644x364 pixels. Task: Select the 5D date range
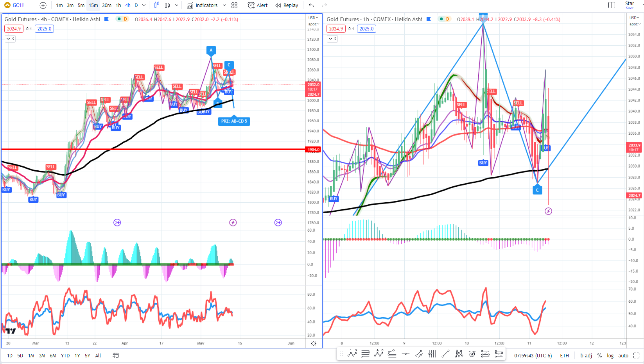[20, 356]
